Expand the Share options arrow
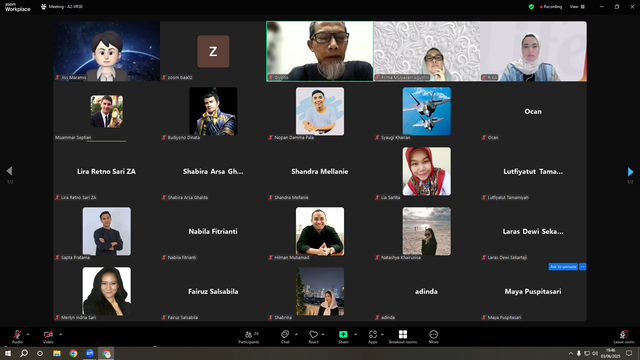The height and width of the screenshot is (360, 640). tap(356, 334)
